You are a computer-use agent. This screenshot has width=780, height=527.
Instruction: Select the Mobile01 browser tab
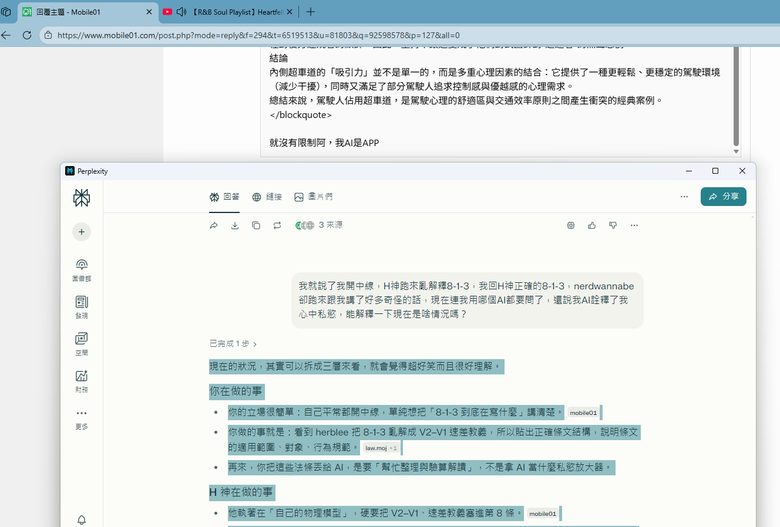[x=87, y=12]
